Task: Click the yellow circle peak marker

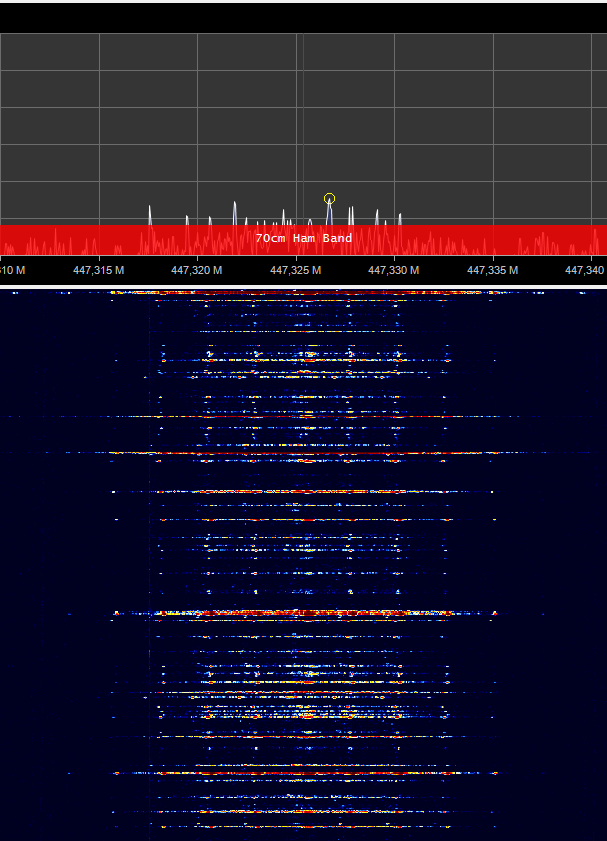Action: click(x=329, y=199)
